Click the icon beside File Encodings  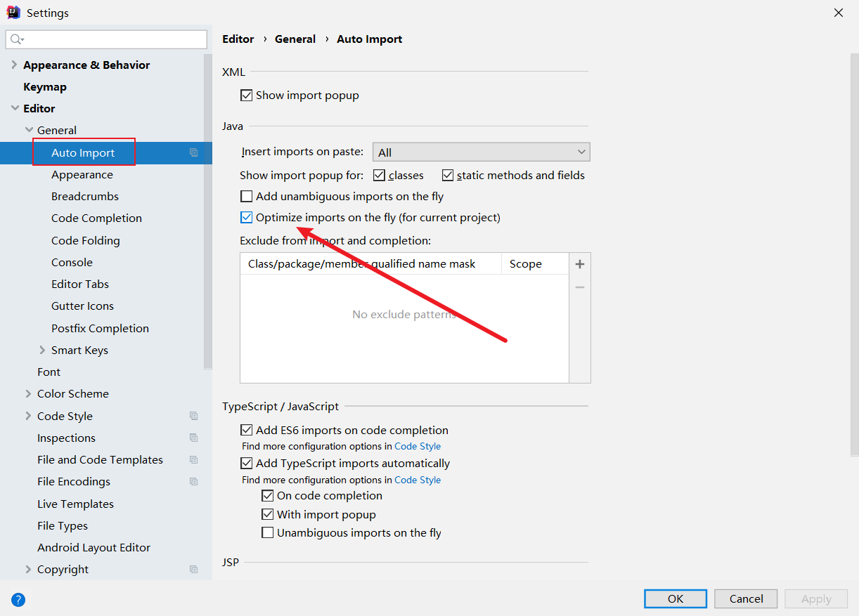coord(194,481)
